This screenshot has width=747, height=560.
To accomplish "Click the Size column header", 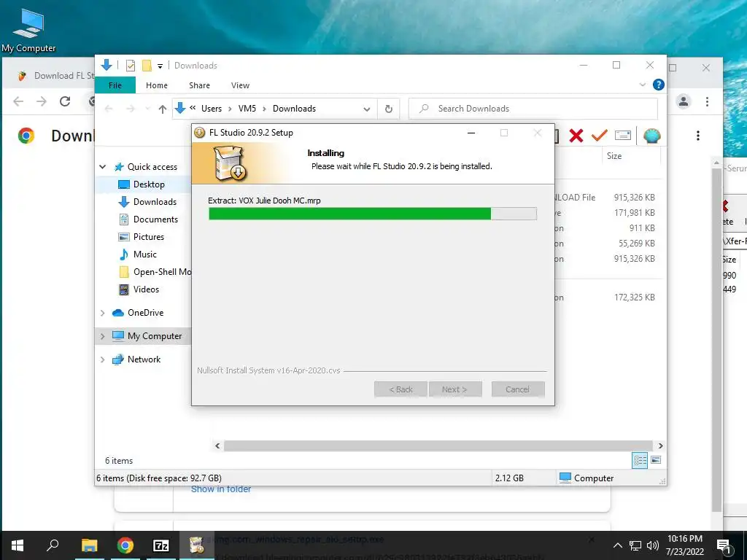I will 614,156.
